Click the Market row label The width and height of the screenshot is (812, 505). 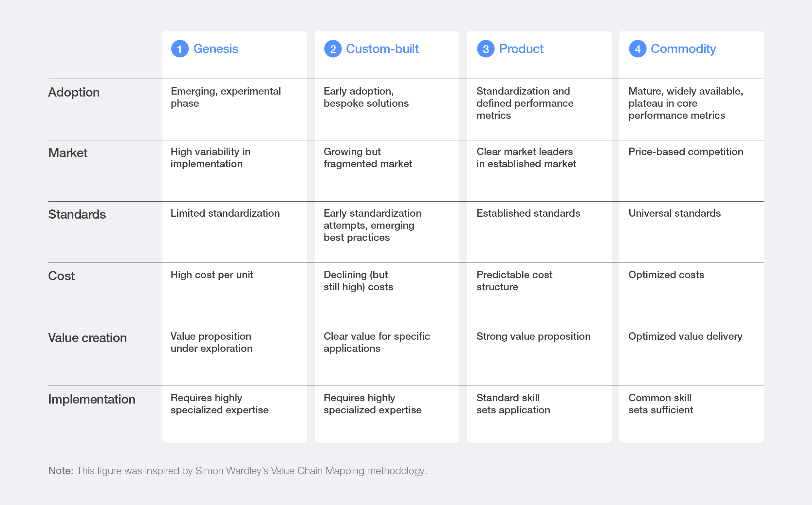click(x=68, y=153)
